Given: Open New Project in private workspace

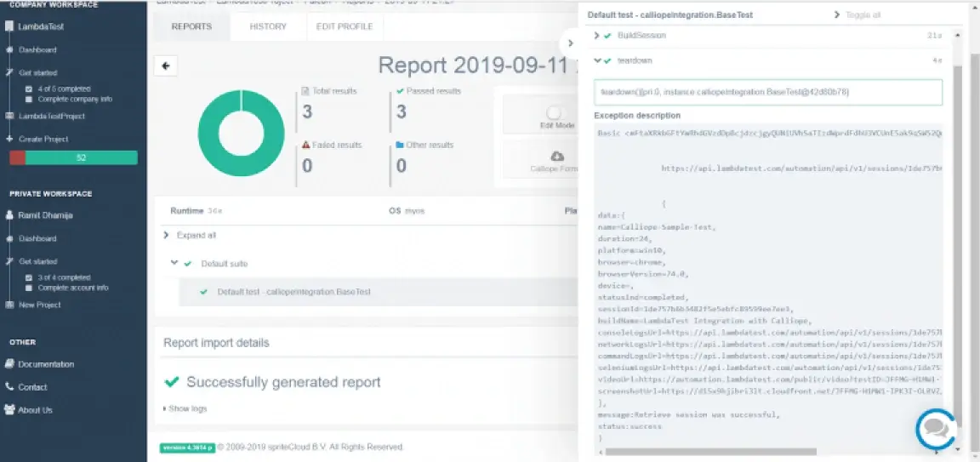Looking at the screenshot, I should pos(34,305).
